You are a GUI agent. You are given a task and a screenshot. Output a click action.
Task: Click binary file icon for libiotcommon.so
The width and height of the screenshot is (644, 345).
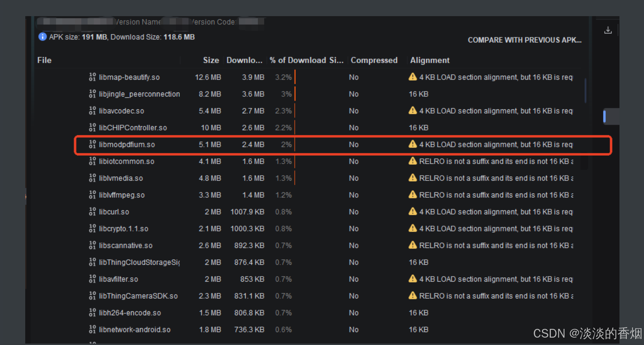93,161
